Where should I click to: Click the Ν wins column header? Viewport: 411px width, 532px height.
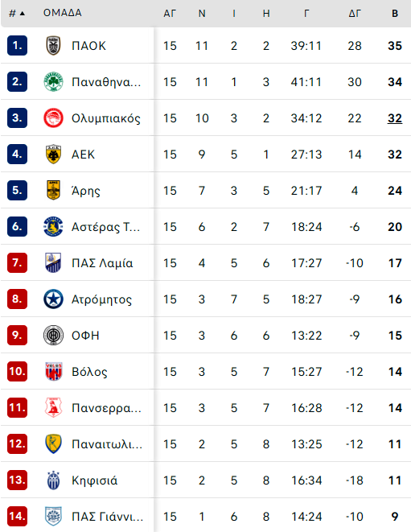(202, 13)
